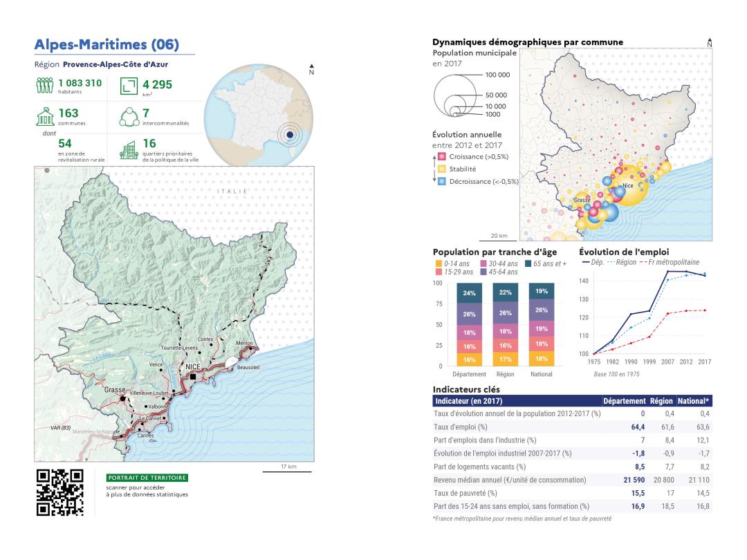
Task: Click the intercommunalités circles icon
Action: 129,117
